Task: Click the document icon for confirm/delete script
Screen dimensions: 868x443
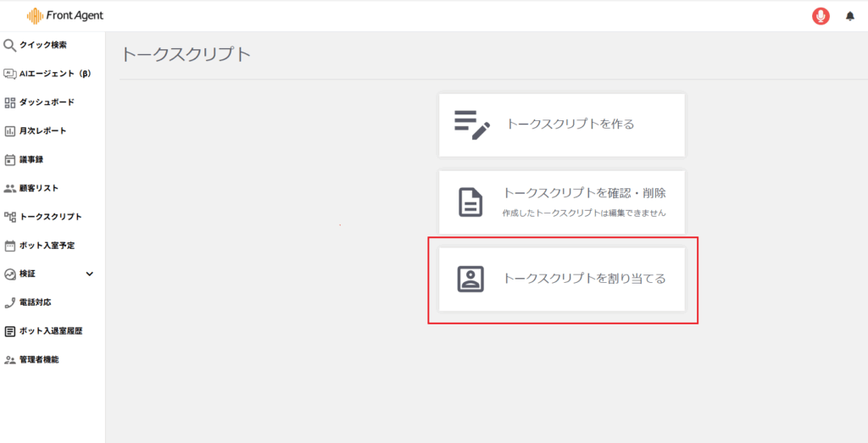Action: point(470,202)
